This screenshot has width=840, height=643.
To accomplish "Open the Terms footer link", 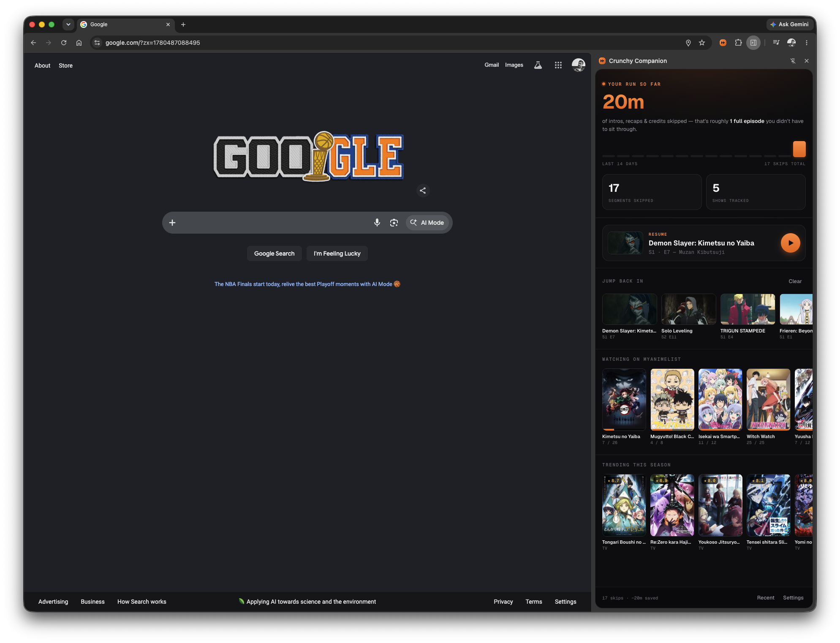I will click(x=534, y=602).
